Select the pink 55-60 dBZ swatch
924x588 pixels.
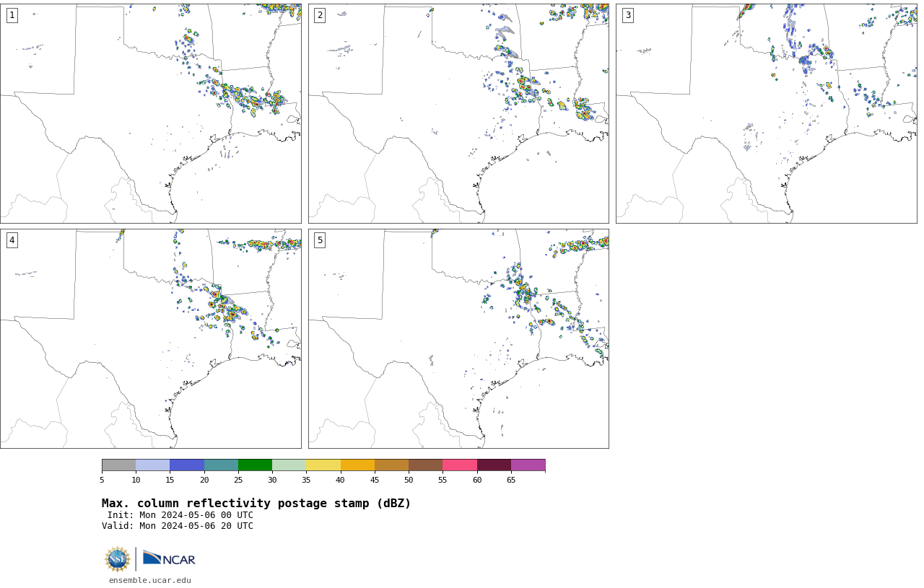(460, 465)
